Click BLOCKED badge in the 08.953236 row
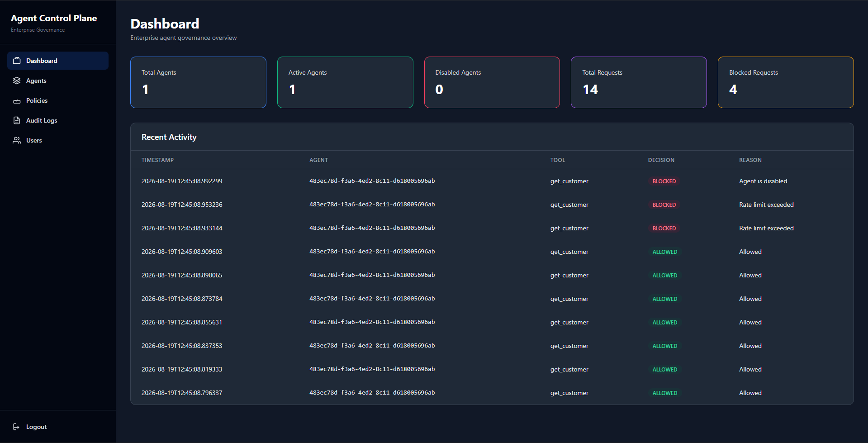 (664, 205)
